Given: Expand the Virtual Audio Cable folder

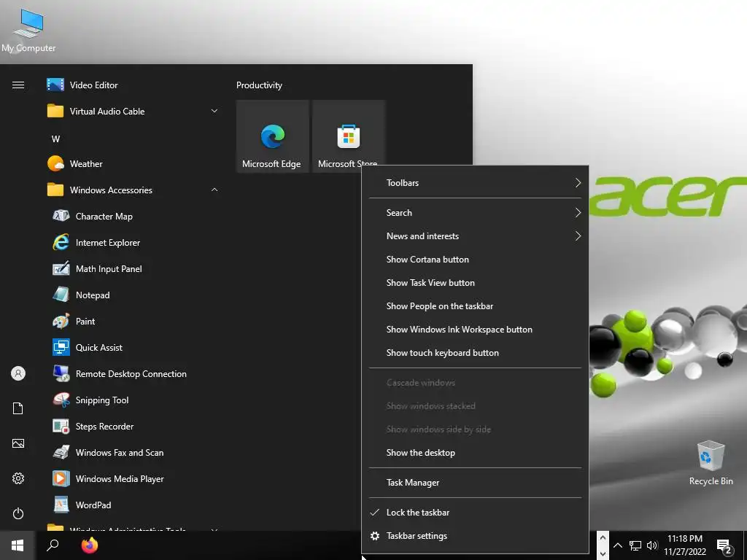Looking at the screenshot, I should tap(133, 112).
